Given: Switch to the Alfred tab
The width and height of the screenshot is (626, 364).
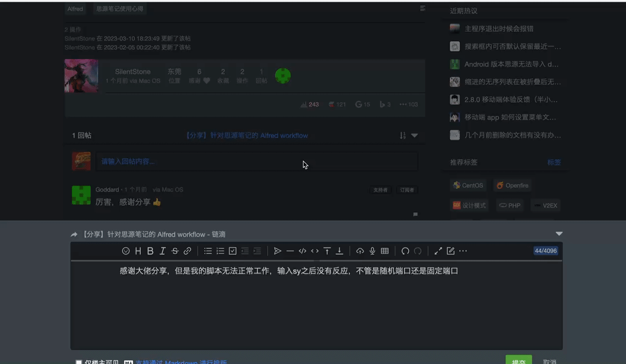Looking at the screenshot, I should pyautogui.click(x=75, y=8).
